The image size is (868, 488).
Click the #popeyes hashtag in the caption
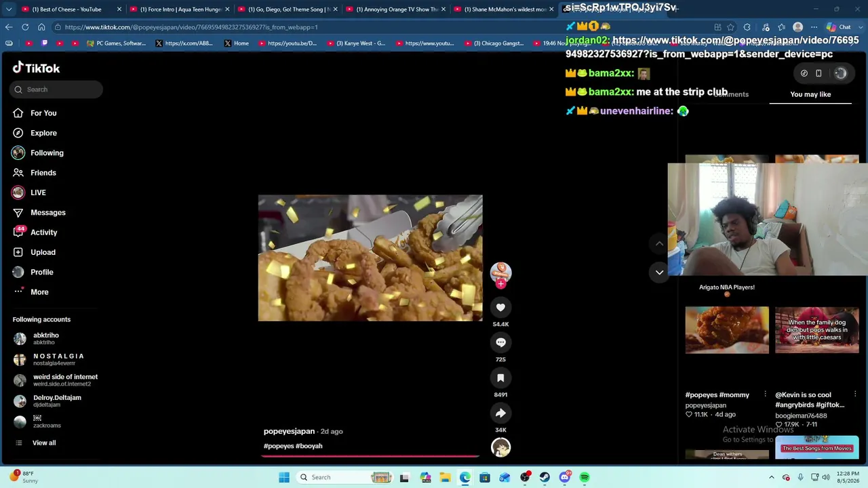tap(278, 446)
